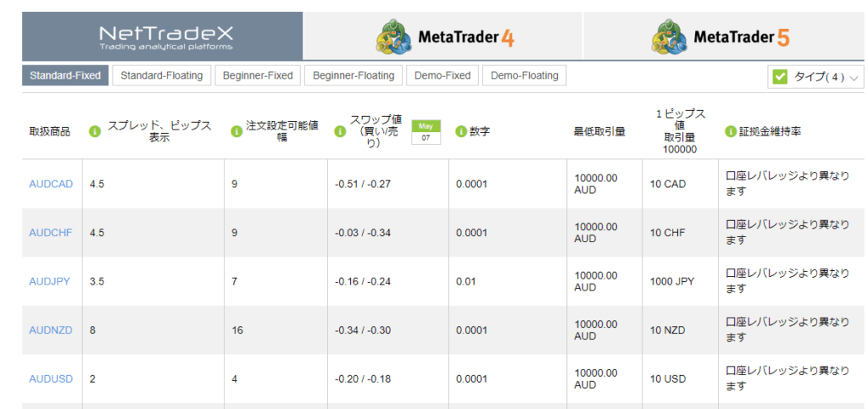Open the NetTradeX platform tab
Screen dimensions: 868x409
[x=162, y=36]
